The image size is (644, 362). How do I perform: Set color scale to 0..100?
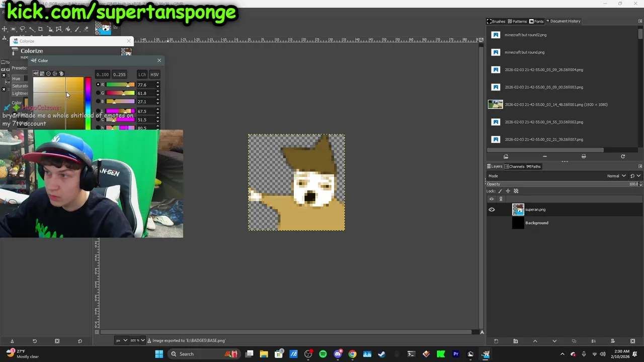click(x=103, y=74)
